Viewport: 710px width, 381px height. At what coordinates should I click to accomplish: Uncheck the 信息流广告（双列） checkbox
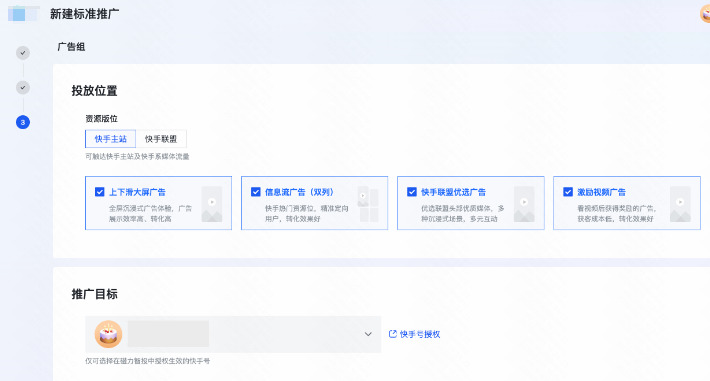coord(256,192)
